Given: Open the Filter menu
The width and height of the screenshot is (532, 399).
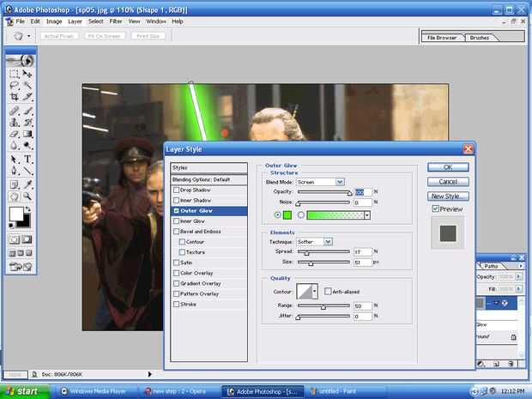Looking at the screenshot, I should coord(115,20).
